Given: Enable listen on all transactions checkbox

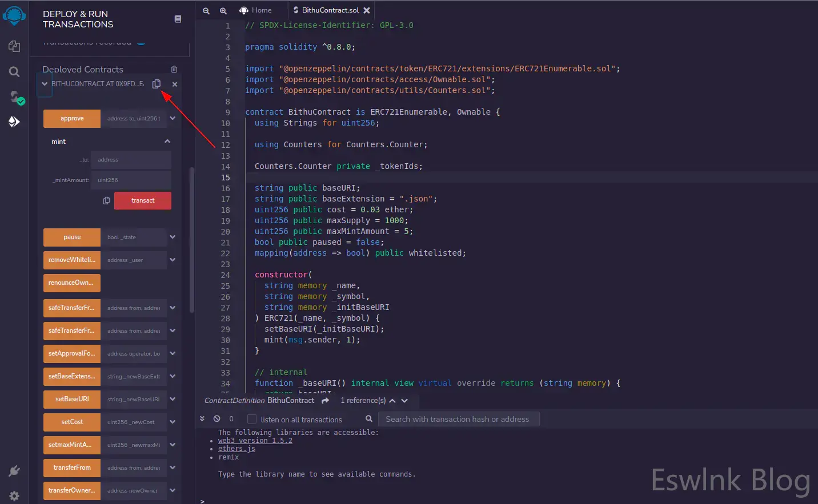Looking at the screenshot, I should pyautogui.click(x=252, y=420).
